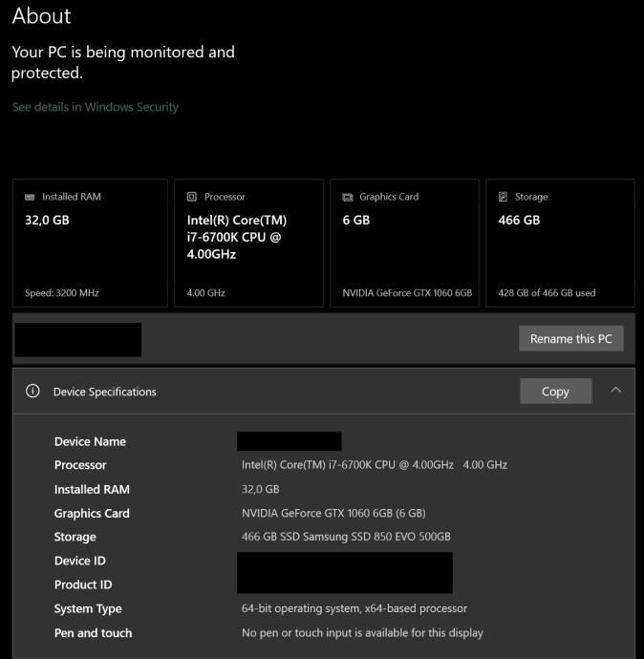Screen dimensions: 644x659
Task: Click the Pen and touch value text
Action: 362,632
